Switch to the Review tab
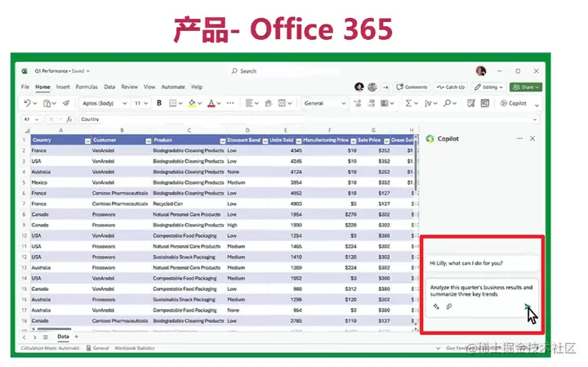The height and width of the screenshot is (367, 588). [x=129, y=87]
